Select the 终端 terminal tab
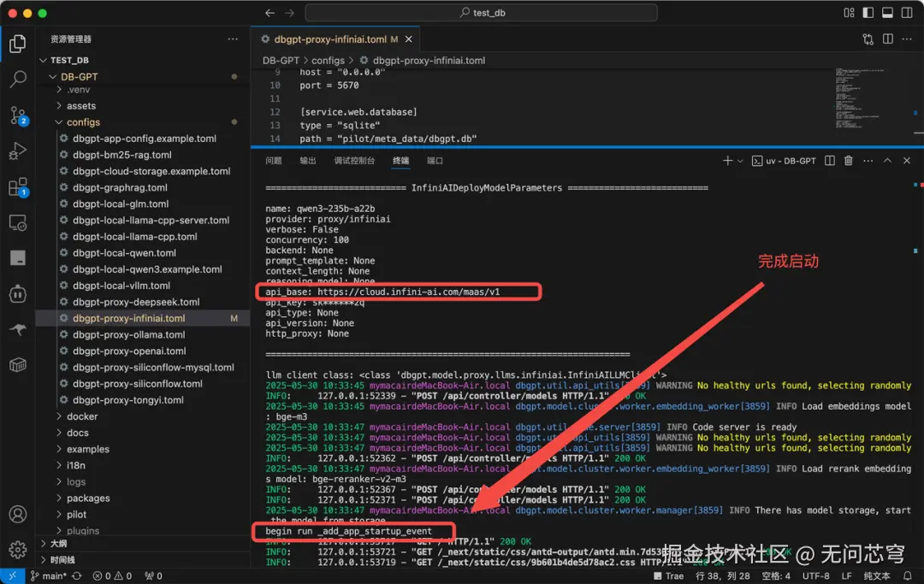Screen dimensions: 924x584 (x=400, y=161)
